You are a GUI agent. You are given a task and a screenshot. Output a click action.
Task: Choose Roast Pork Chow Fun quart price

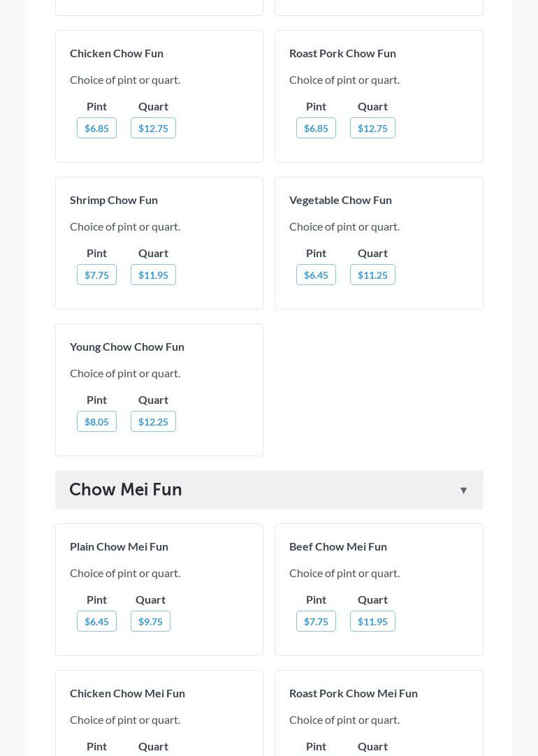[x=372, y=129]
